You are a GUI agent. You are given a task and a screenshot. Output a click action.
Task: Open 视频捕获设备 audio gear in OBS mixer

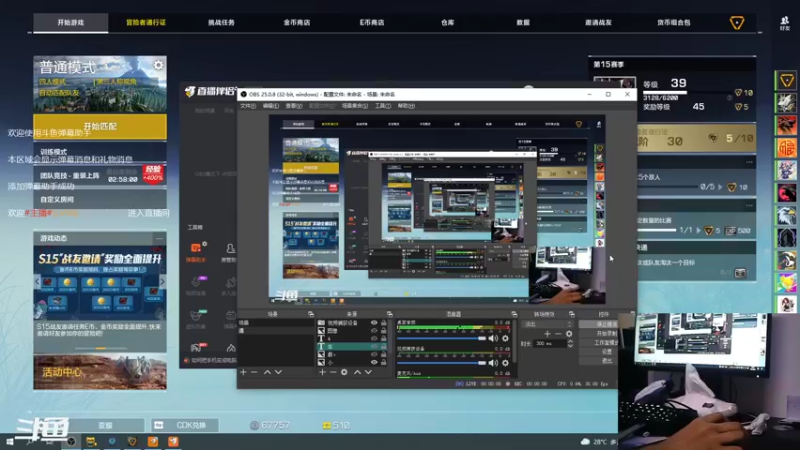(x=505, y=363)
